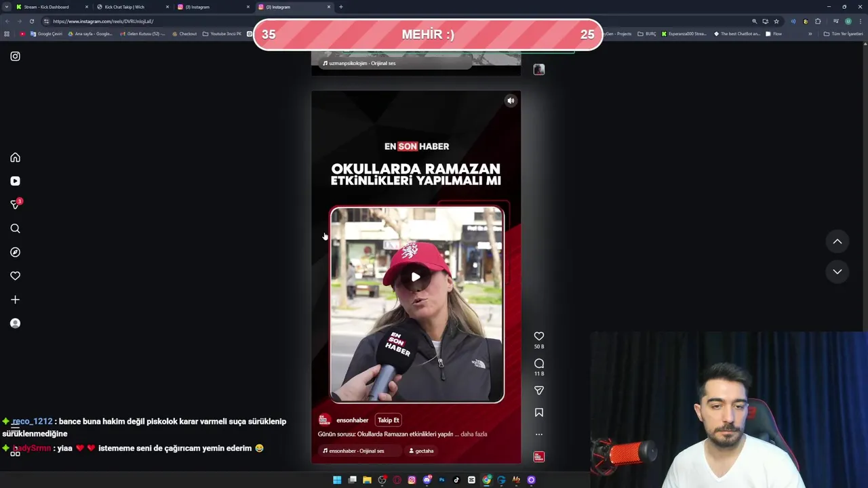Image resolution: width=868 pixels, height=488 pixels.
Task: Open Chrome extensions puzzle icon
Action: tap(818, 21)
